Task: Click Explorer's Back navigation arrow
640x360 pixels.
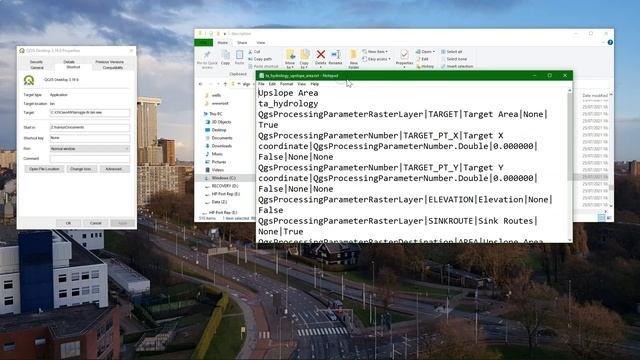Action: click(201, 84)
